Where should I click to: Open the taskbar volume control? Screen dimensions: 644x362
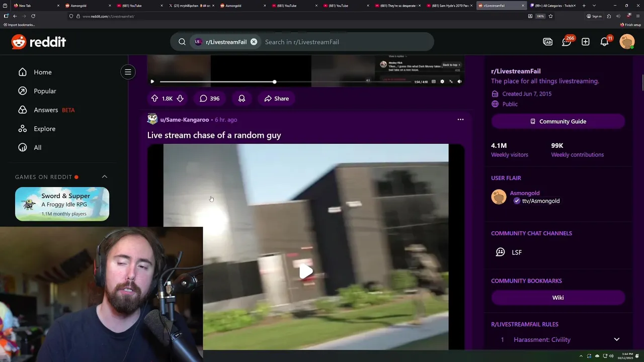(x=610, y=356)
